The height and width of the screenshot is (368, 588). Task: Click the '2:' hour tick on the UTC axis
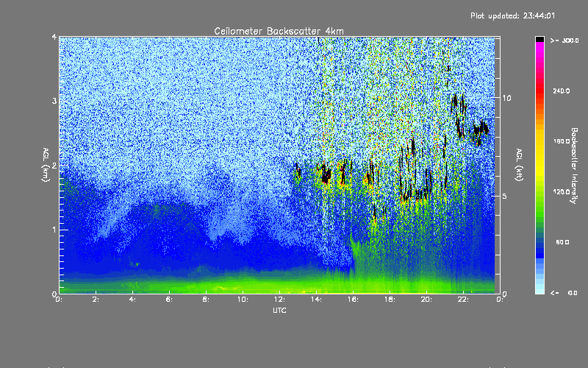pyautogui.click(x=96, y=300)
